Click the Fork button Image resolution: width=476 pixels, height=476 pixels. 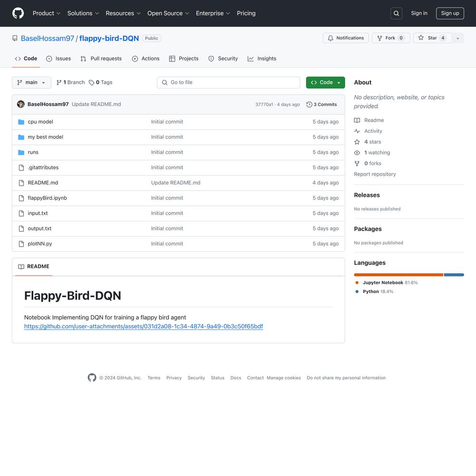click(x=391, y=38)
